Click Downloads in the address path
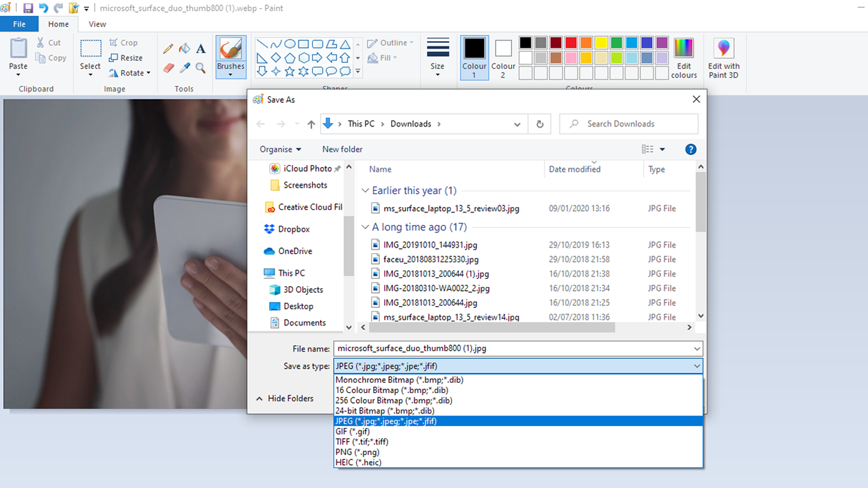 pos(411,124)
